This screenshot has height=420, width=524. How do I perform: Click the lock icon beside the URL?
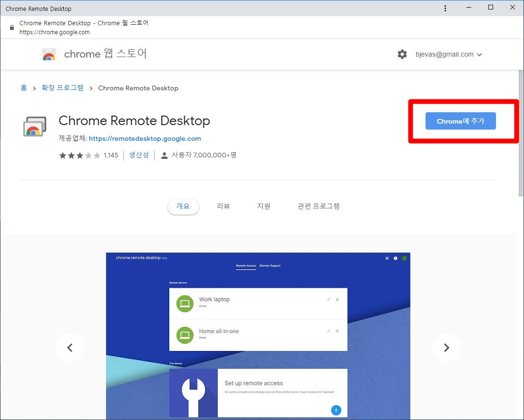click(x=12, y=28)
